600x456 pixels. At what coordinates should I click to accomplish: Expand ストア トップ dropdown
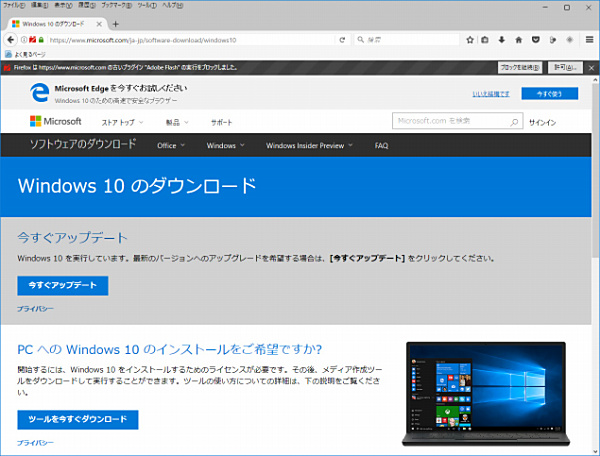coord(122,122)
